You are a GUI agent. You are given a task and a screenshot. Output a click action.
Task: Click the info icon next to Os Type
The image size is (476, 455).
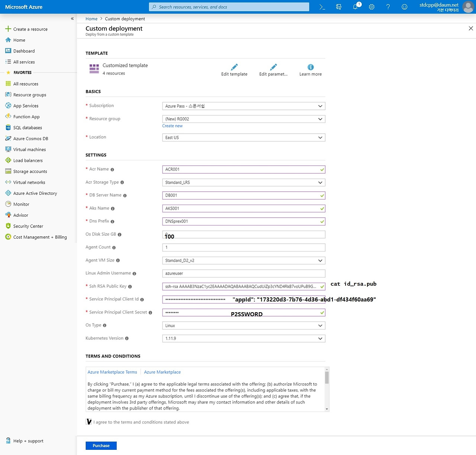coord(104,326)
